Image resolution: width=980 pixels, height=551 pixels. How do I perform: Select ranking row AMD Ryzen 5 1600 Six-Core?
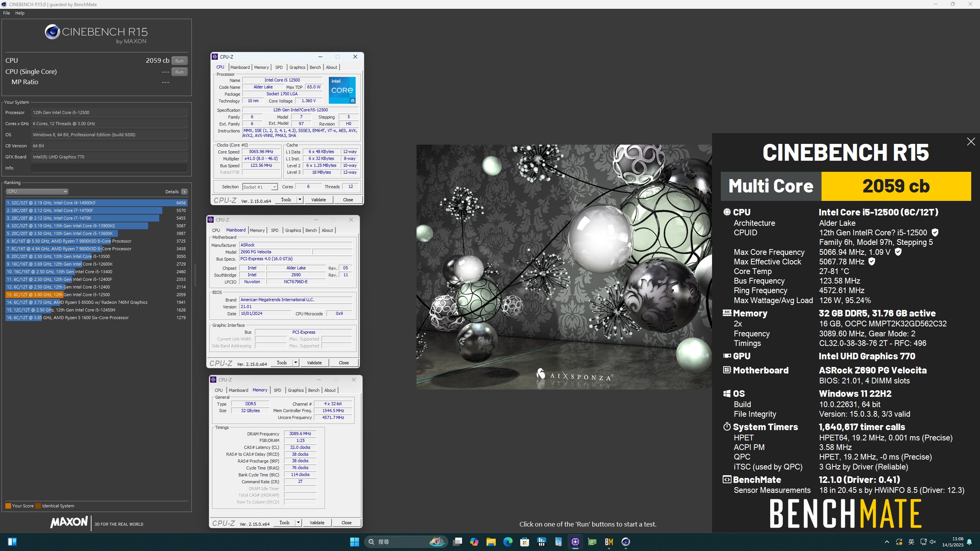coord(96,318)
